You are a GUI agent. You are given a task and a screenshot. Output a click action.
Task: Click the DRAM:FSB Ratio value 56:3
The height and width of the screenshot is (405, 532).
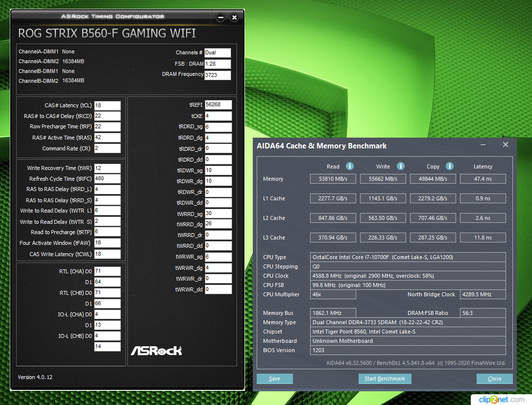pyautogui.click(x=483, y=313)
